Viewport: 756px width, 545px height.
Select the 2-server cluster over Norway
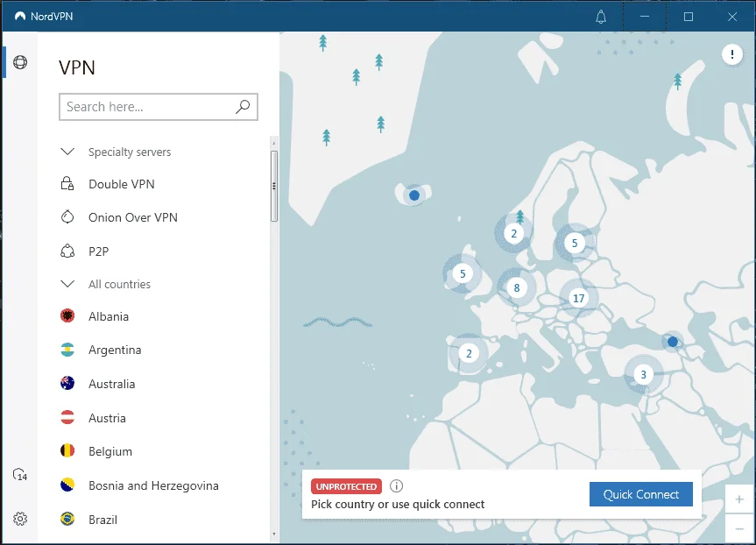click(x=513, y=234)
